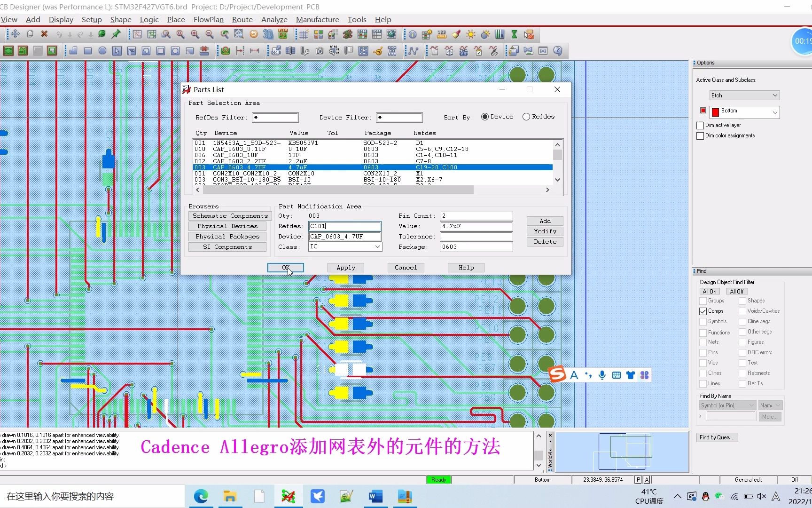Image resolution: width=812 pixels, height=508 pixels.
Task: Click the Add Connect route icon
Action: tap(413, 51)
